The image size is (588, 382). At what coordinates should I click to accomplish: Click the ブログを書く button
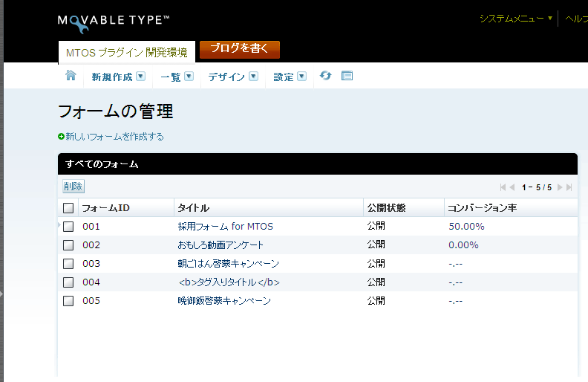239,49
